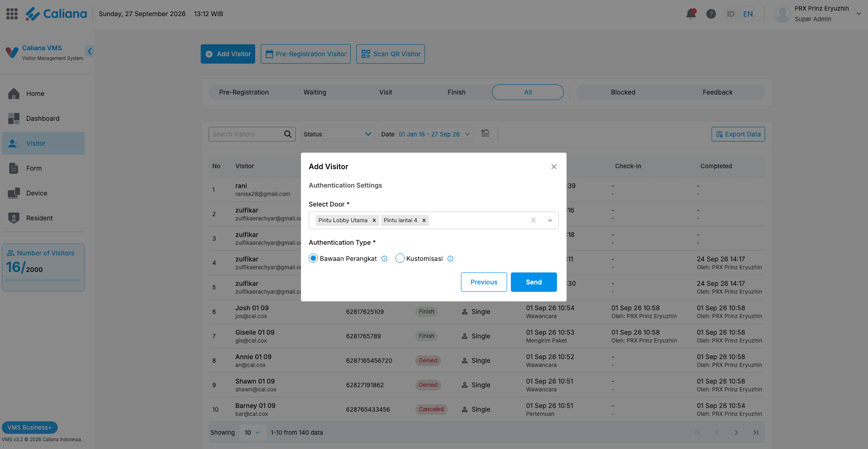Switch language to EN
Screen dimensions: 868x449
coord(748,14)
